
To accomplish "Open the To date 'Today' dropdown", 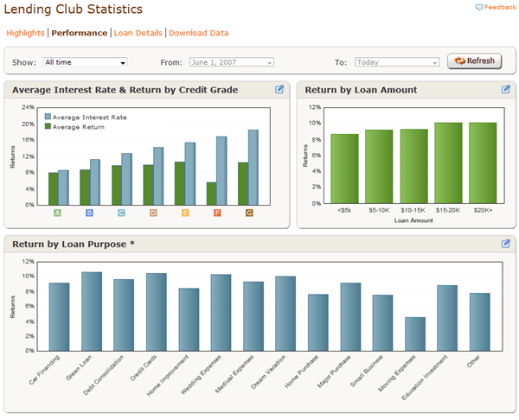I will pos(397,62).
